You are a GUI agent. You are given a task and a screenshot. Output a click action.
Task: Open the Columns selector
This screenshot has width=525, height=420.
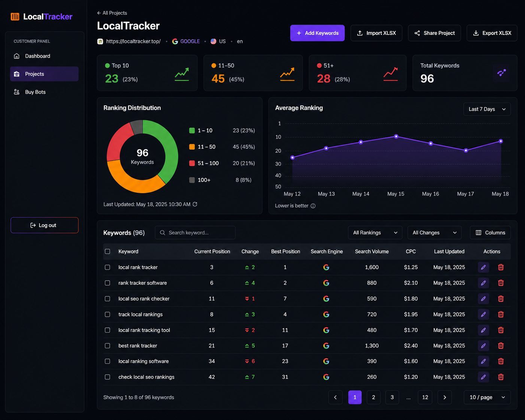click(x=490, y=232)
